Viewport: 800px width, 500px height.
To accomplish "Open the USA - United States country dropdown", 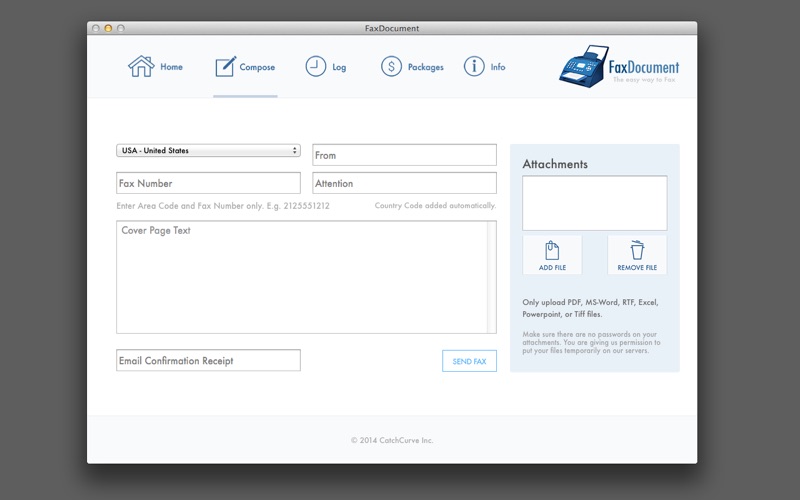I will [x=208, y=151].
